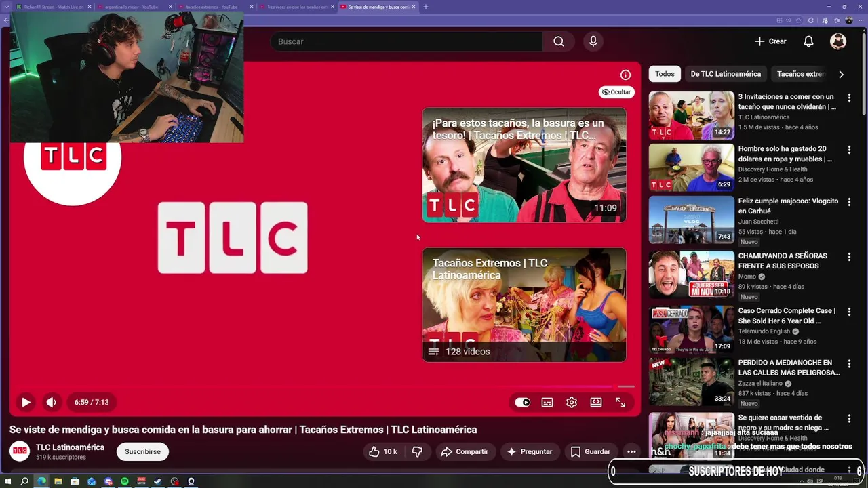Select 'De TLC Latinoamérica' filter chip
This screenshot has height=488, width=868.
point(726,74)
